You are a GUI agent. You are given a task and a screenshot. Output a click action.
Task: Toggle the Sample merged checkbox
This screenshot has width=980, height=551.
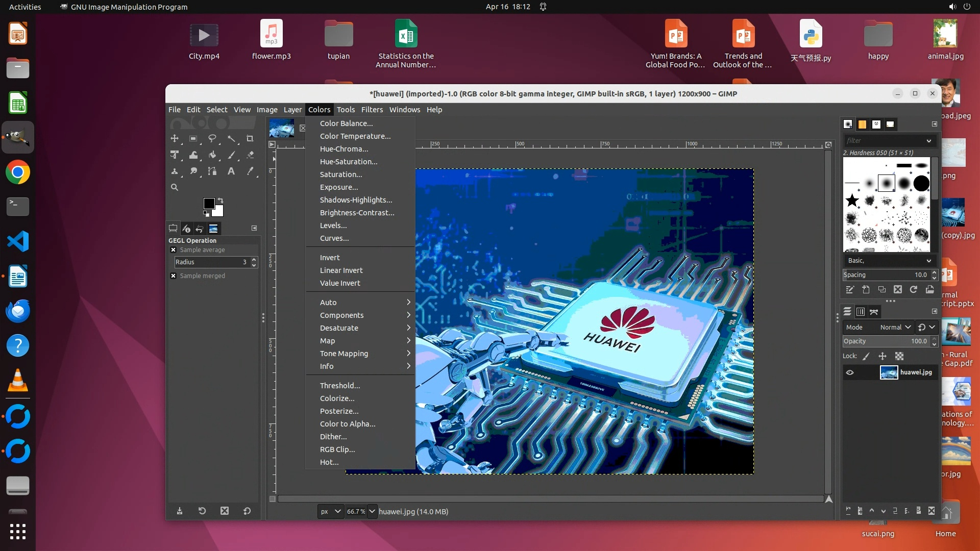tap(174, 276)
